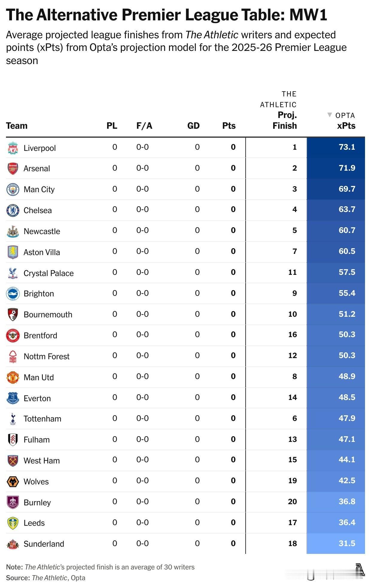Select the Brentford bee badge
The width and height of the screenshot is (371, 588).
pos(13,336)
